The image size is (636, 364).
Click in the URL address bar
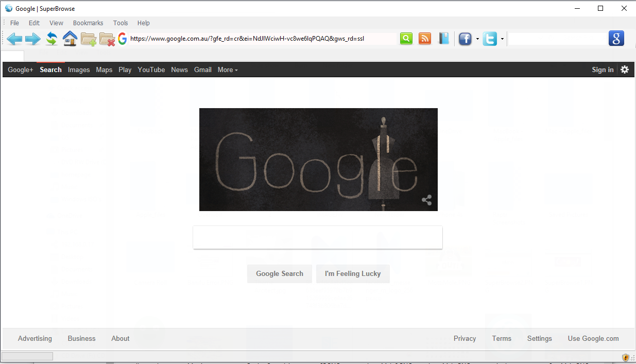263,39
